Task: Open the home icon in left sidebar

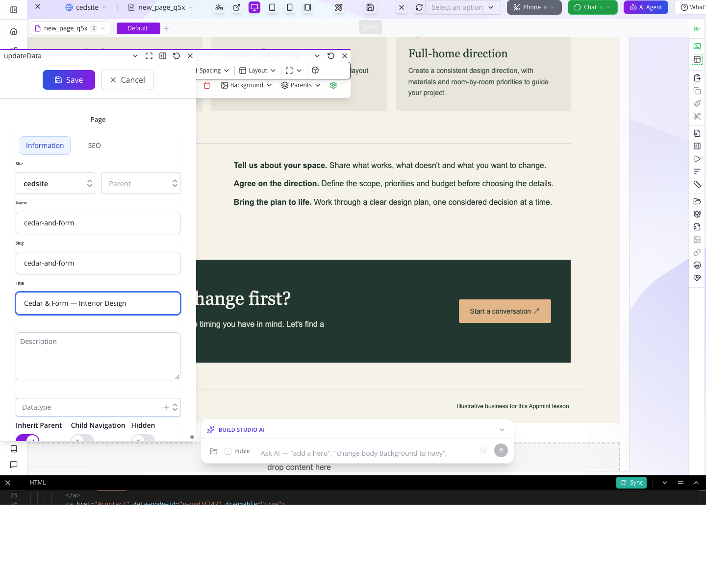Action: [x=14, y=31]
